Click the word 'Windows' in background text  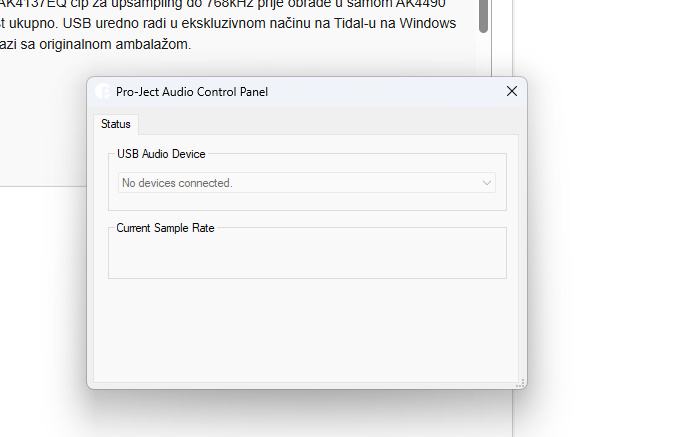tap(428, 23)
